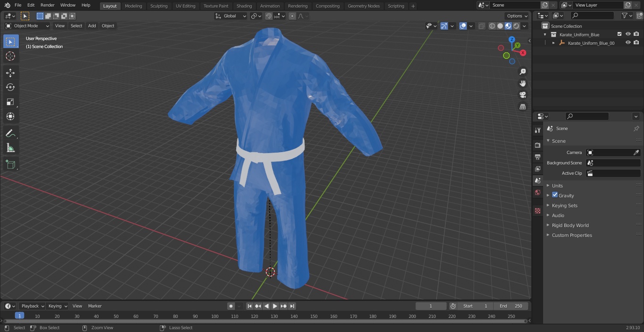644x332 pixels.
Task: Open the File menu
Action: 18,5
